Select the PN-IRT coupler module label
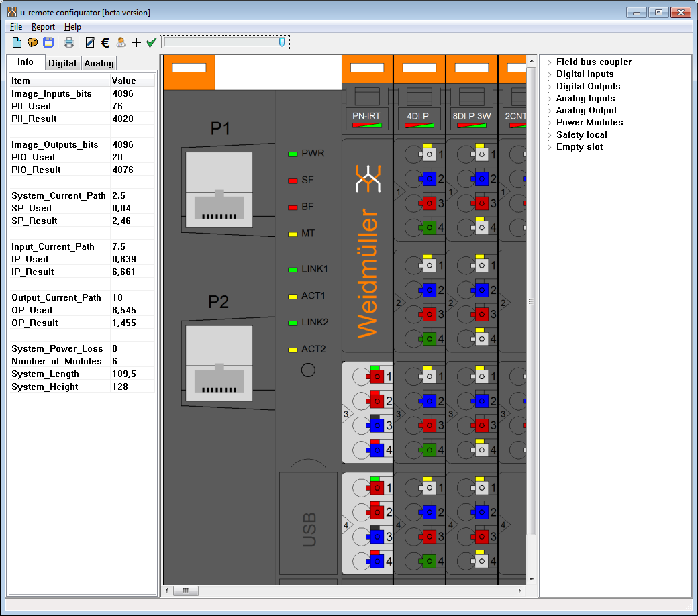 [x=366, y=115]
